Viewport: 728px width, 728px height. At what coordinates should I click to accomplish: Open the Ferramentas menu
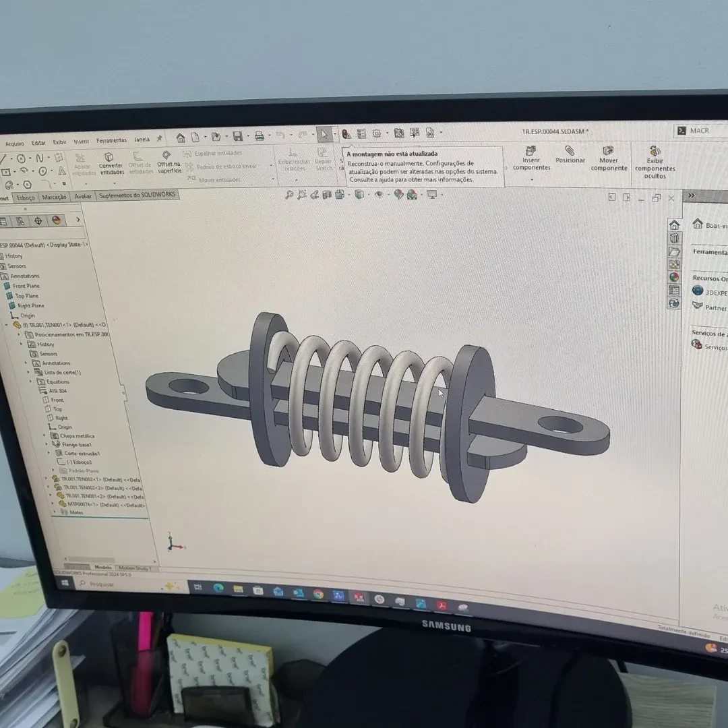(x=111, y=140)
